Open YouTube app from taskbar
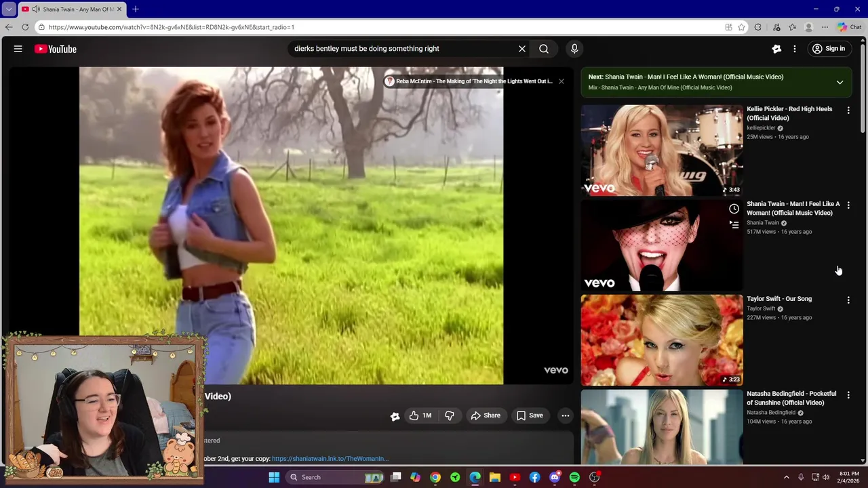Screen dimensions: 868x488 point(515,477)
